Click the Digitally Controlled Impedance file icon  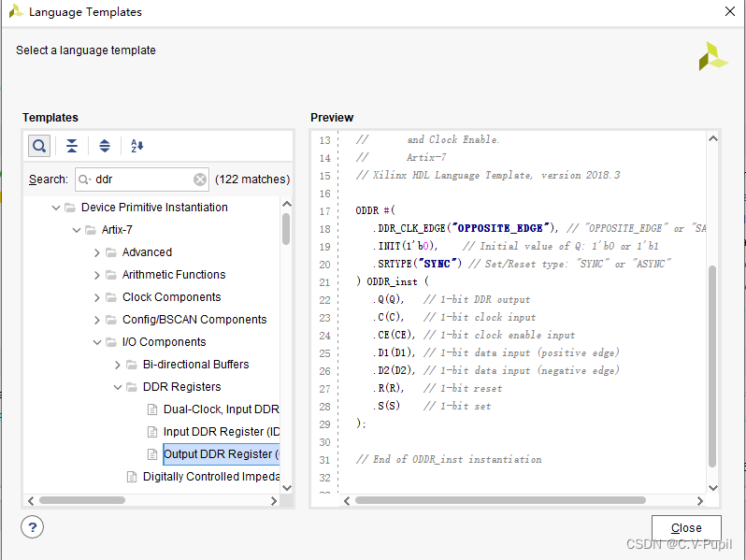pyautogui.click(x=132, y=477)
